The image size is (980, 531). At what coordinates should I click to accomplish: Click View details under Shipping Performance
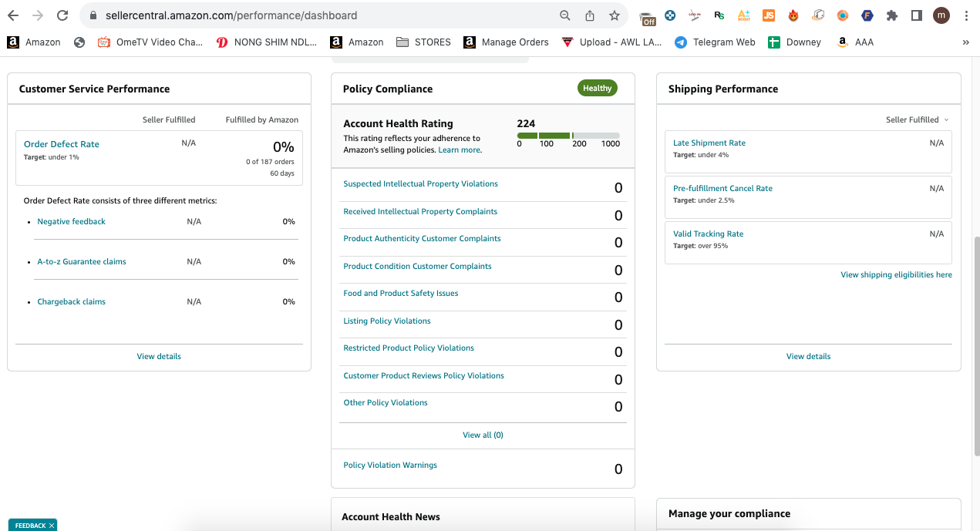tap(808, 356)
